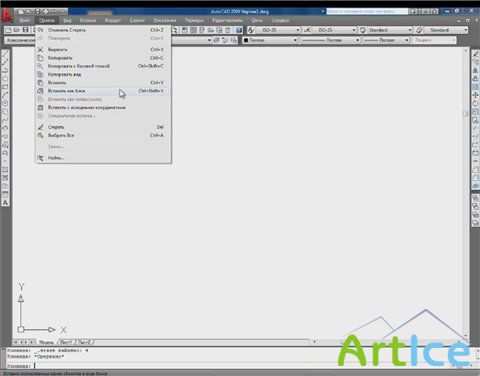This screenshot has height=376, width=480.
Task: Click the Save toolbar icon
Action: click(x=25, y=30)
